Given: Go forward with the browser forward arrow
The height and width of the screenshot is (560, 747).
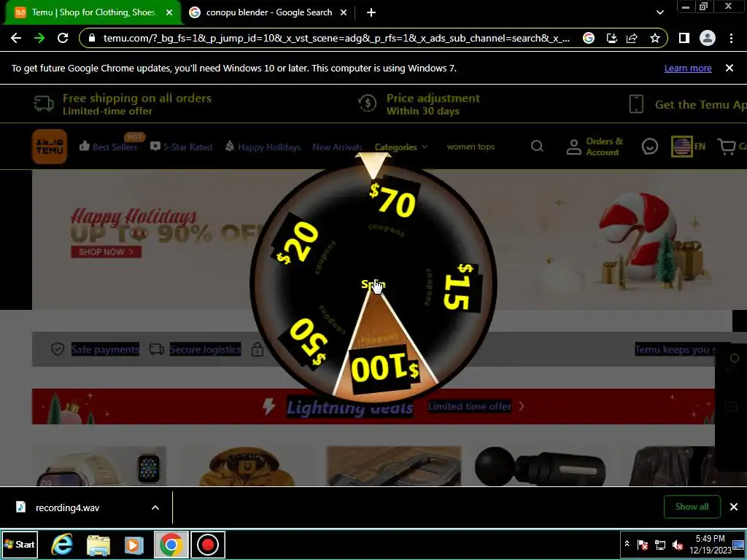Looking at the screenshot, I should pos(39,38).
